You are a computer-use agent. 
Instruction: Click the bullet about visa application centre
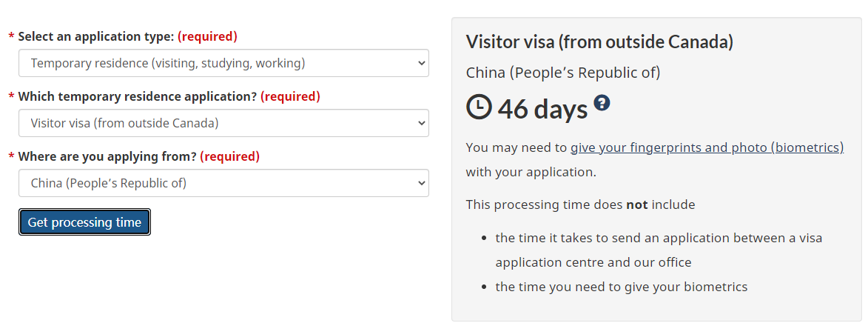(x=659, y=250)
